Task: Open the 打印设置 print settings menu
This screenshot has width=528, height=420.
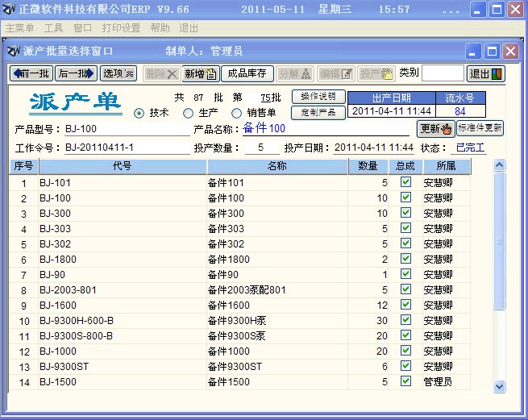Action: [121, 27]
